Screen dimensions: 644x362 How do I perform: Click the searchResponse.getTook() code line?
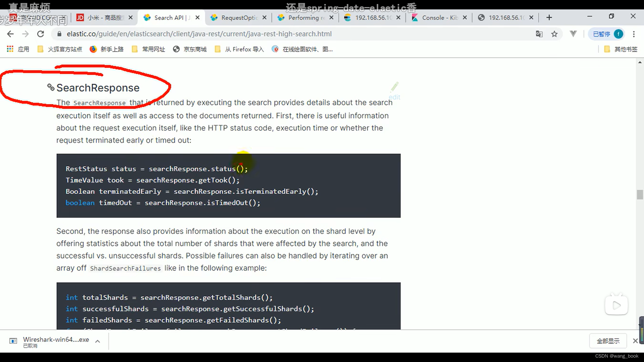153,180
